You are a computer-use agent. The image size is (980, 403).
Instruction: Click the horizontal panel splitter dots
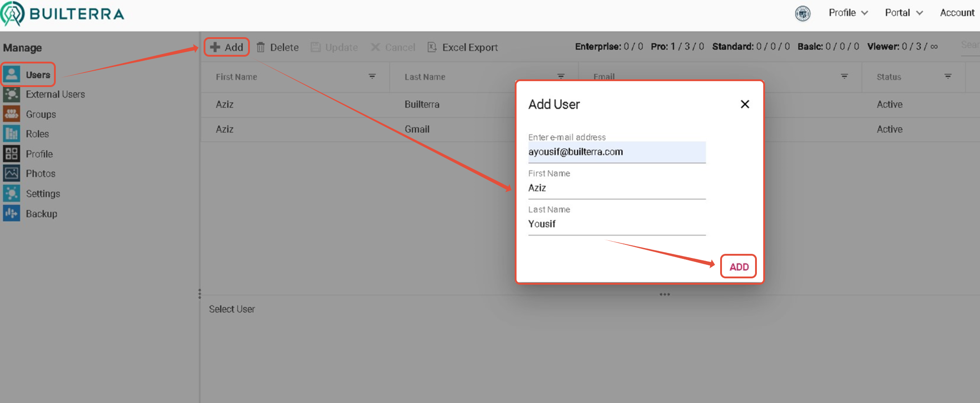[x=665, y=294]
